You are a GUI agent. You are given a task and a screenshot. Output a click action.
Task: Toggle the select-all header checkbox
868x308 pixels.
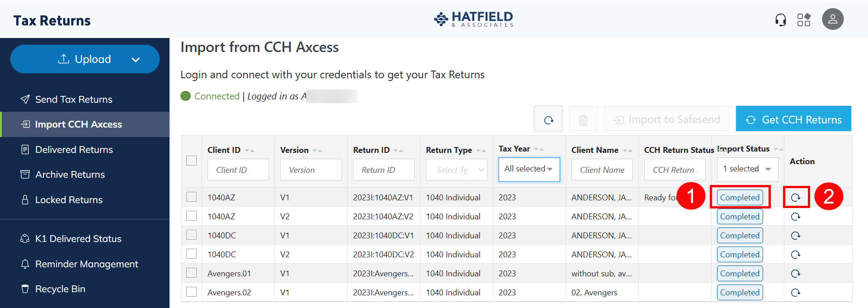pos(192,161)
